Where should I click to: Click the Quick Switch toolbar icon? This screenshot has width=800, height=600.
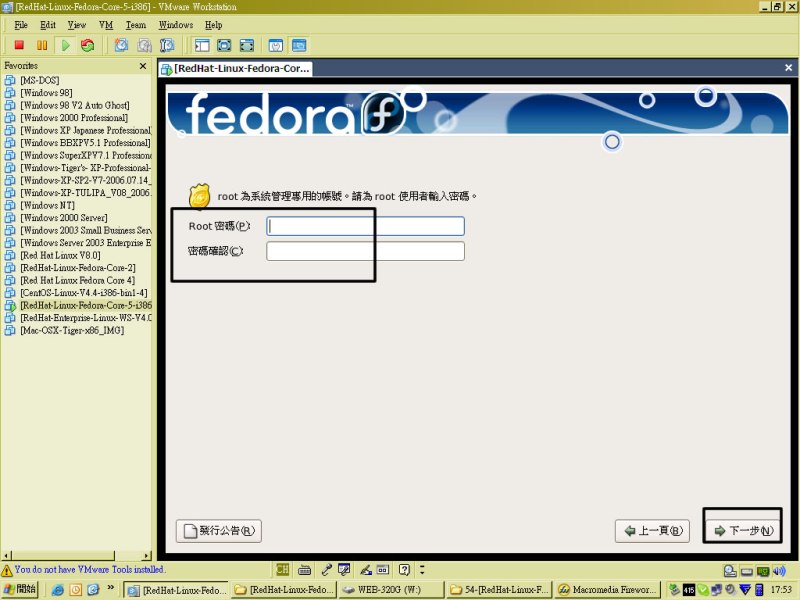click(x=247, y=45)
